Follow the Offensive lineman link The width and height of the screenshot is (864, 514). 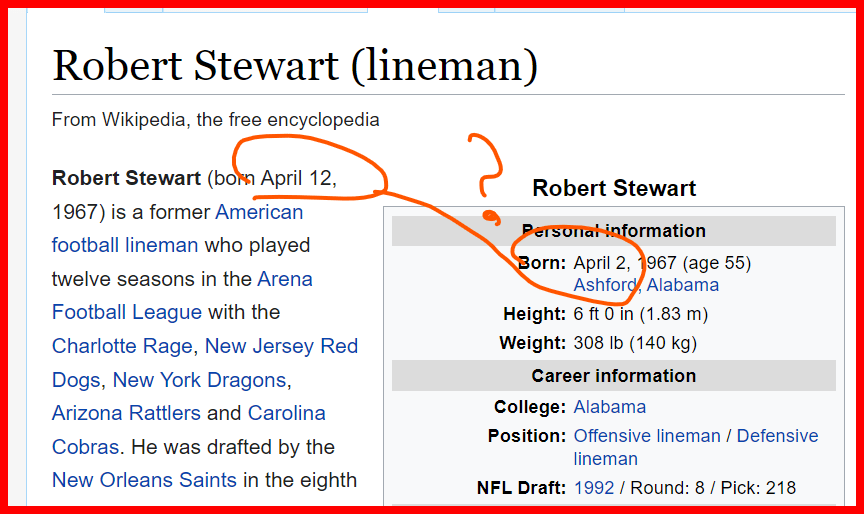pos(646,436)
